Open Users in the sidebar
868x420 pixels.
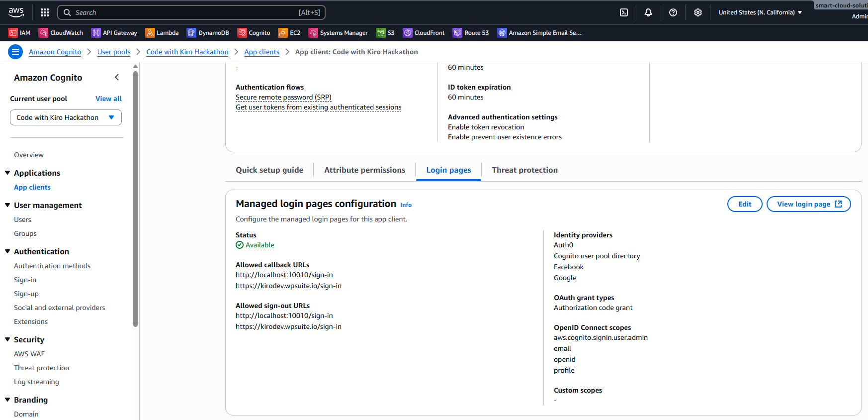[x=22, y=219]
